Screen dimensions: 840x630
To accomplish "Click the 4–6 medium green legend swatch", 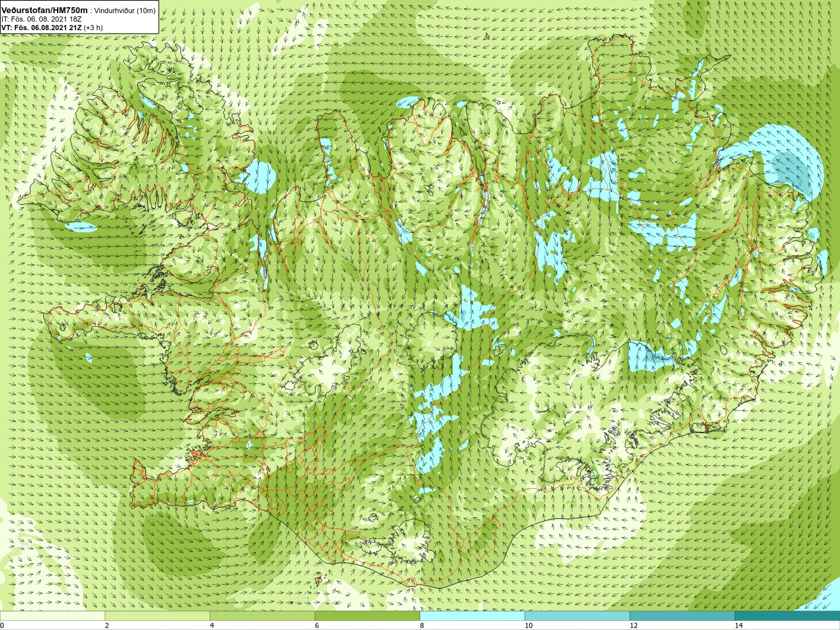I will [262, 616].
